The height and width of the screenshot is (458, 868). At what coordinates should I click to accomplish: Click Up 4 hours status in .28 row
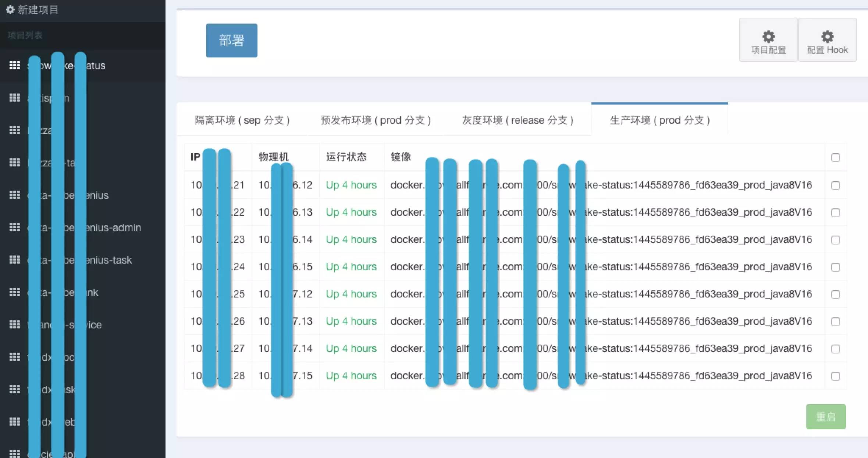pyautogui.click(x=351, y=376)
